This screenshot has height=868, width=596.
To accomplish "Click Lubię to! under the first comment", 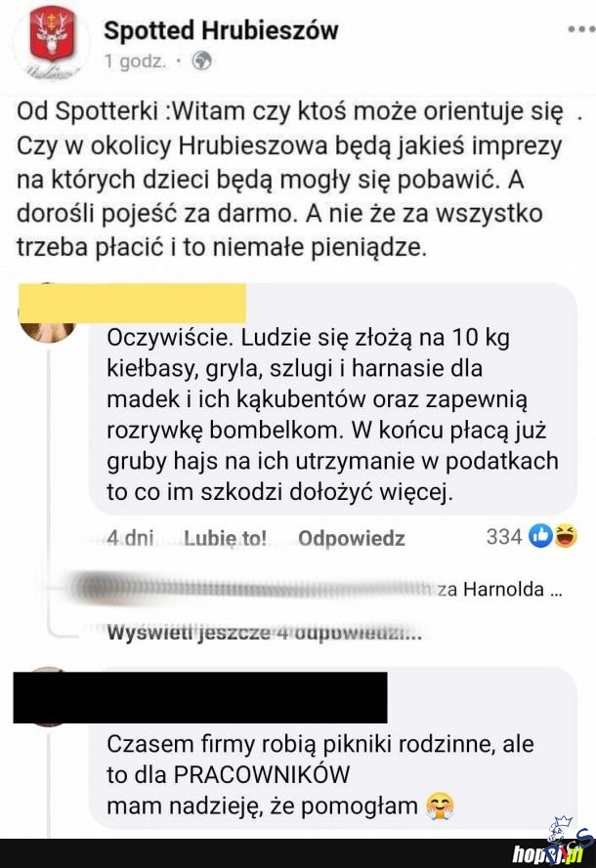I will point(225,538).
